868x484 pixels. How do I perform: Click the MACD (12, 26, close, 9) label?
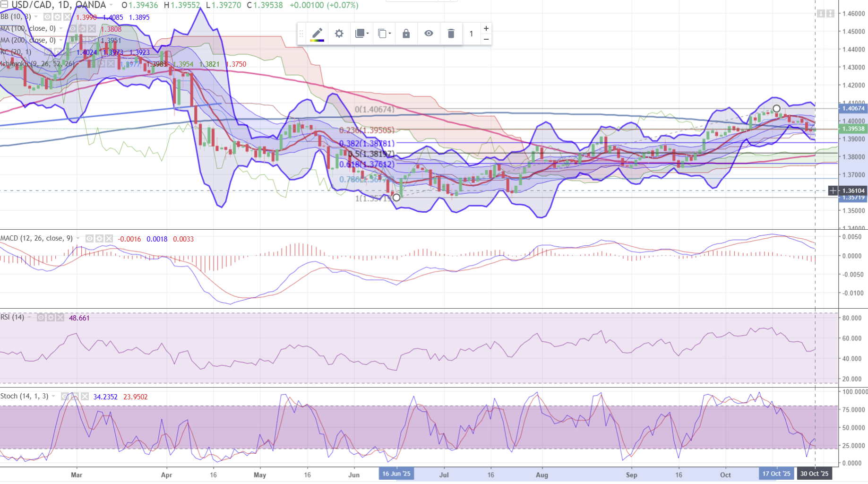[x=37, y=238]
